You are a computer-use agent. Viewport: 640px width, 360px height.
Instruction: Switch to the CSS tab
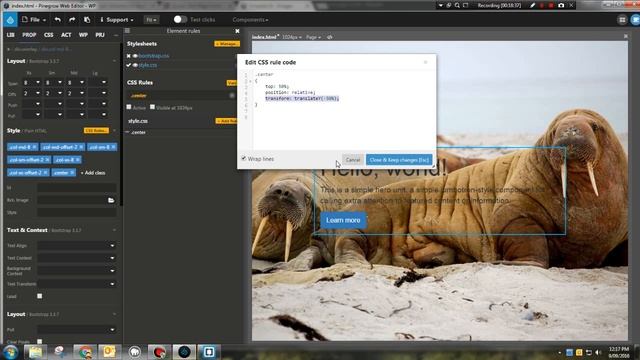pos(49,35)
